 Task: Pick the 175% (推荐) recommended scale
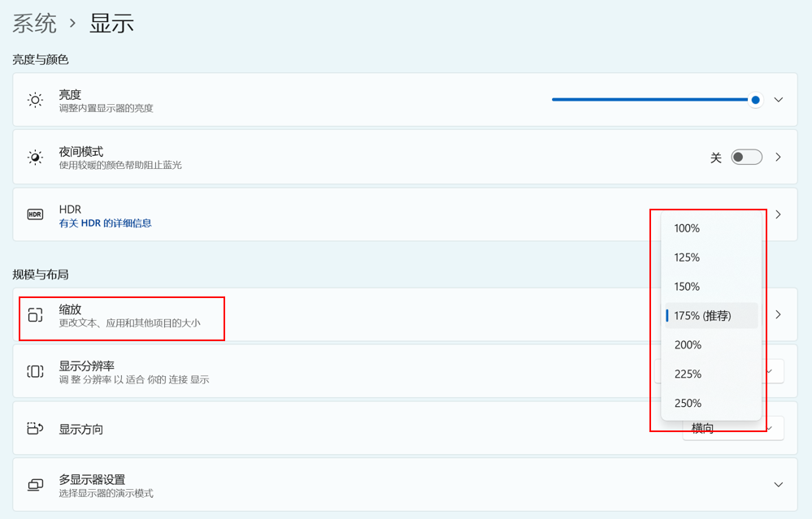(702, 316)
